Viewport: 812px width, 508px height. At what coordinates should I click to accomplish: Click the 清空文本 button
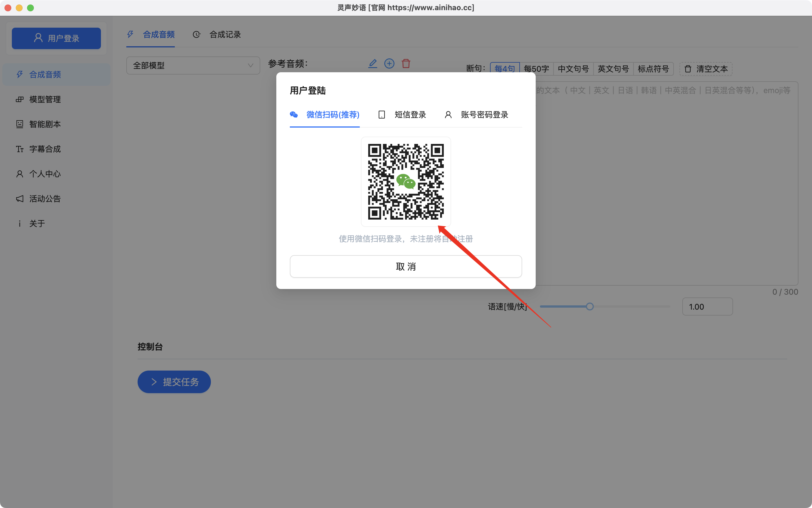point(706,69)
